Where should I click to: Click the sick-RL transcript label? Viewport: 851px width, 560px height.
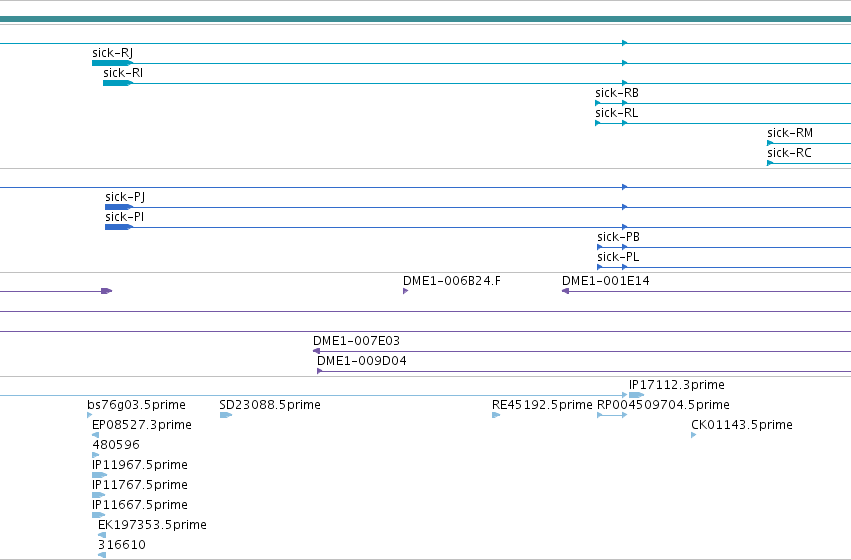617,113
